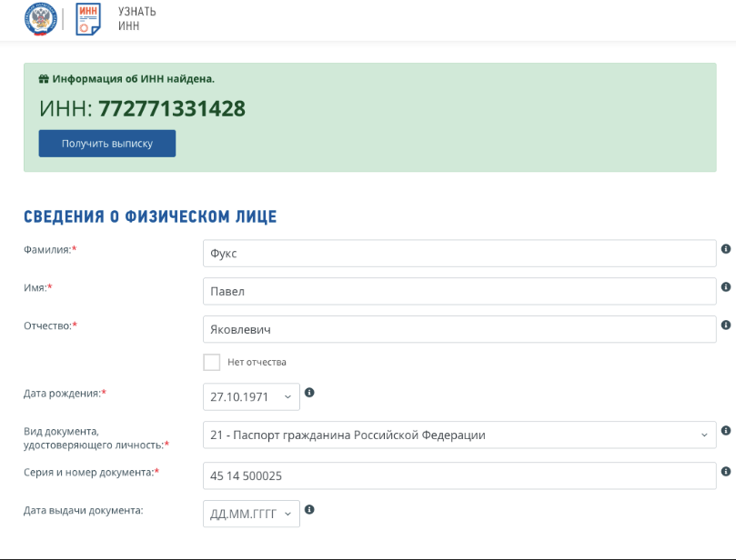Show hint icon beside the Имя field
The height and width of the screenshot is (560, 736).
tap(726, 287)
